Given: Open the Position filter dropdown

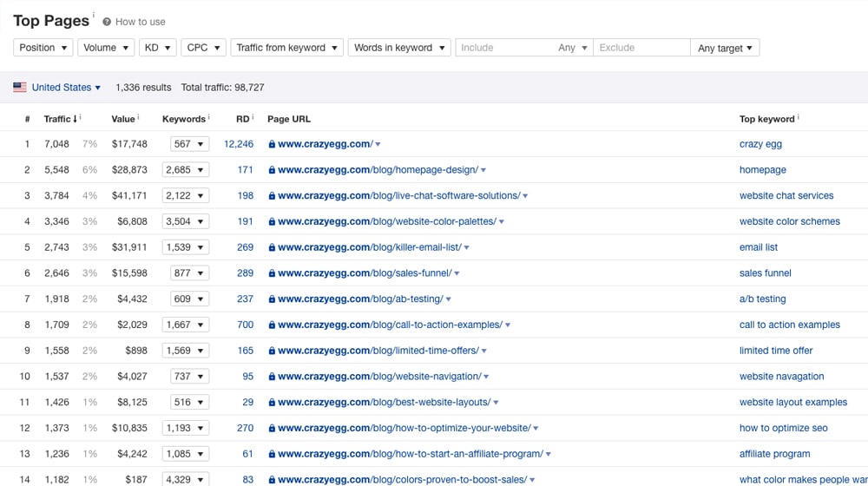Looking at the screenshot, I should (x=43, y=48).
